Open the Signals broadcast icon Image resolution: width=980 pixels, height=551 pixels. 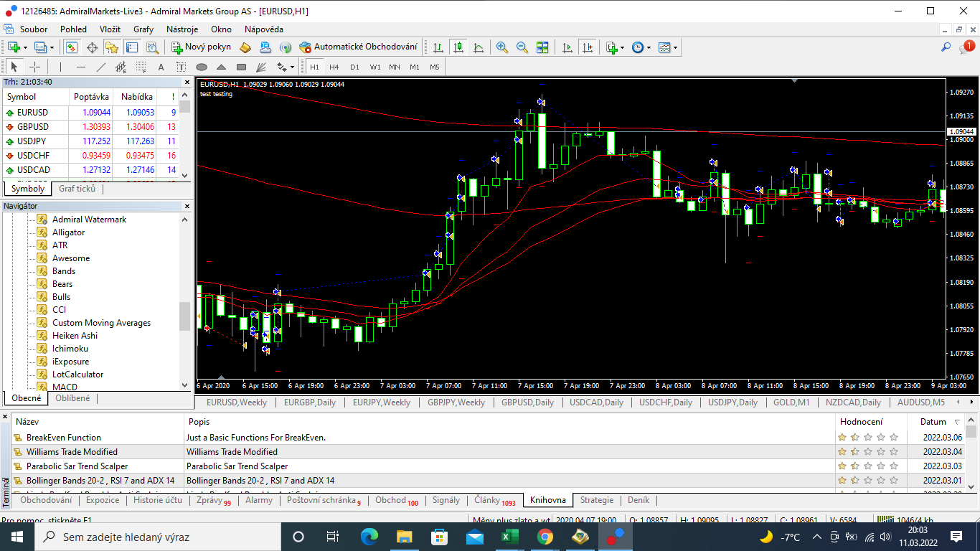coord(286,47)
